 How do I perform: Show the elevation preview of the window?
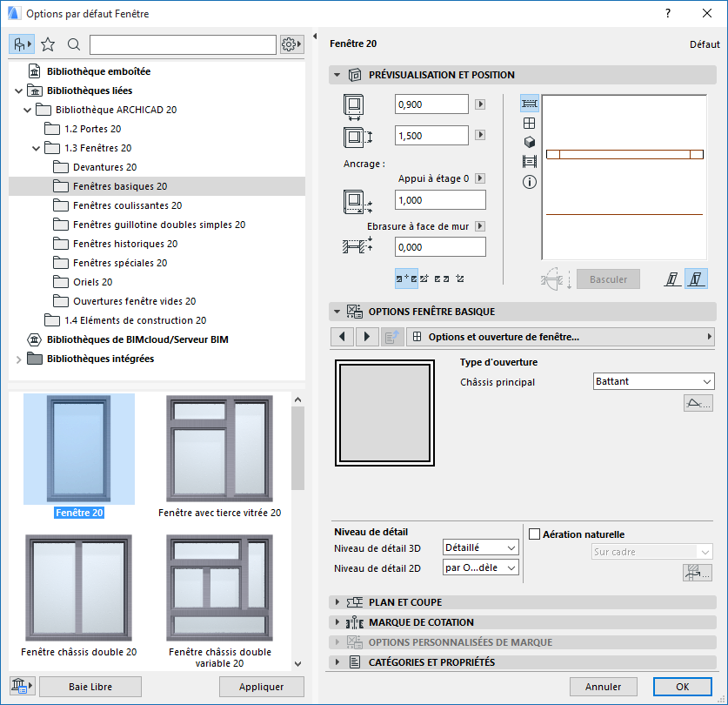pos(529,123)
